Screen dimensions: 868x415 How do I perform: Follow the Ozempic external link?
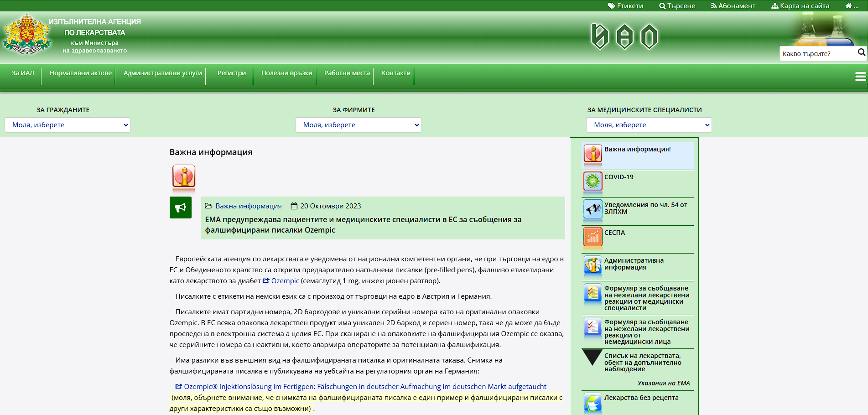point(284,281)
